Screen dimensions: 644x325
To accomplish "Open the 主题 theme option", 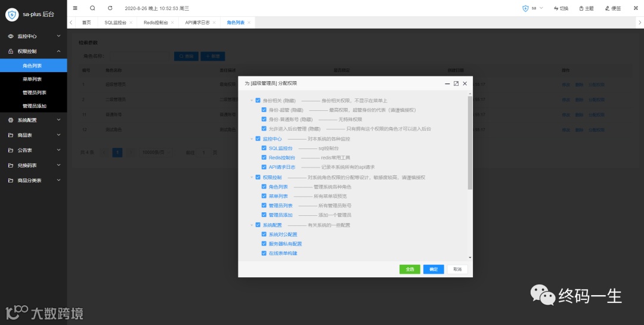I will [586, 8].
